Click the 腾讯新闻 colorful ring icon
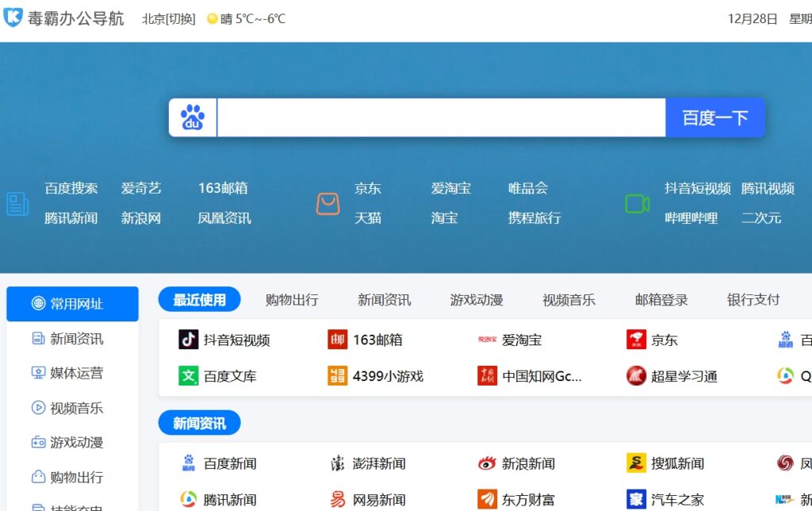The image size is (812, 511). tap(188, 499)
